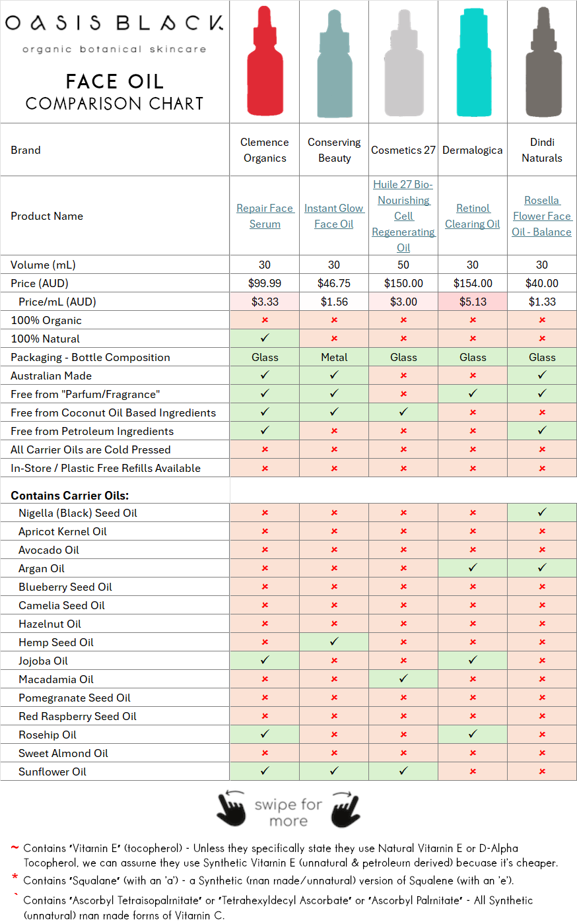
Task: Click the Clemence Organics Petroleum-free checkmark
Action: click(x=265, y=430)
